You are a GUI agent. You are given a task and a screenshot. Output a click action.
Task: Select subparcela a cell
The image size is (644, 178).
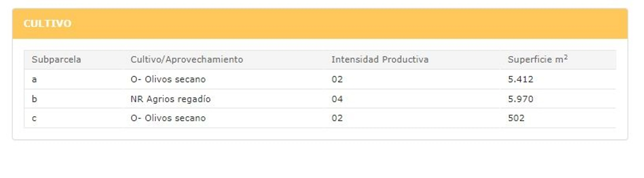(x=34, y=79)
